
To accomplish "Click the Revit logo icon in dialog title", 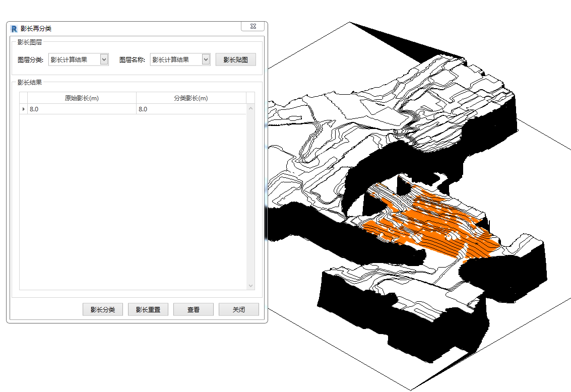I will coord(14,28).
